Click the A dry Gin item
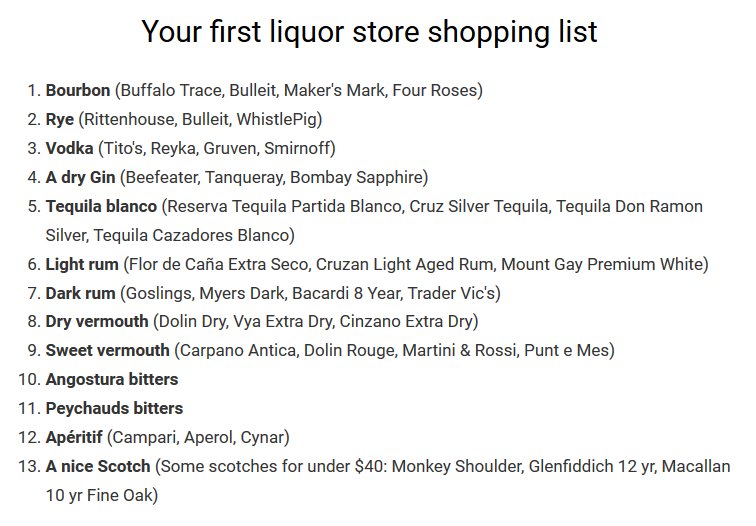 [81, 177]
